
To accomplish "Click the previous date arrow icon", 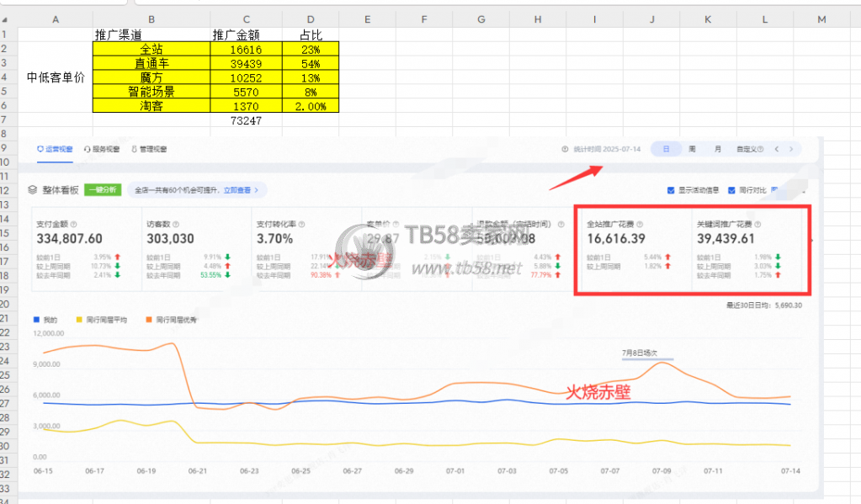I will coord(776,149).
